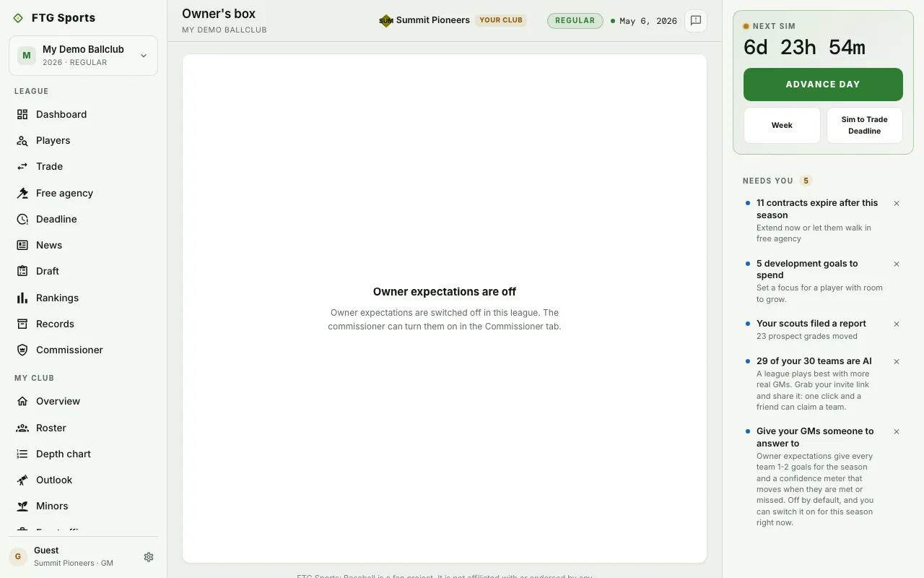Open the Dashboard grid icon
Image resolution: width=924 pixels, height=578 pixels.
click(22, 114)
